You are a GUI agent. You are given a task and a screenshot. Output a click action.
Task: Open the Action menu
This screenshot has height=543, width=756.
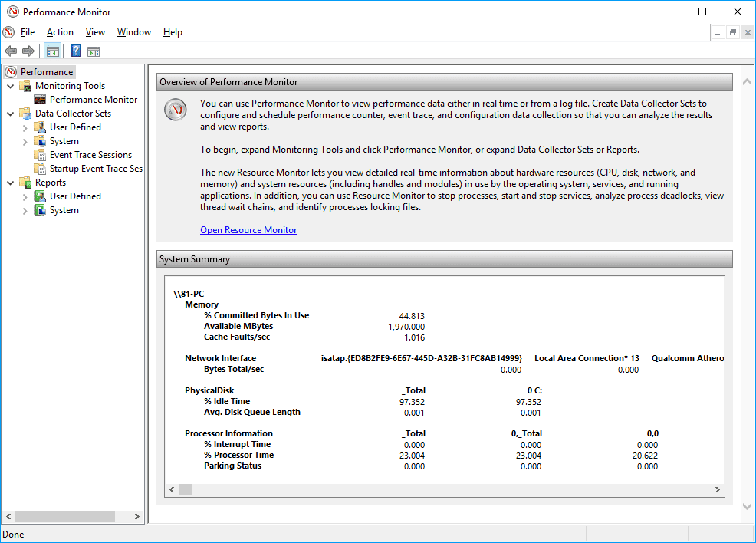click(x=61, y=32)
